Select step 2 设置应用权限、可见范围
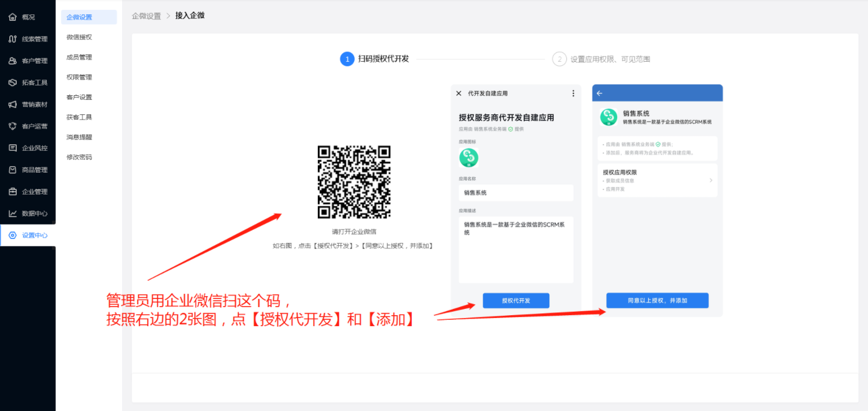Image resolution: width=868 pixels, height=411 pixels. (602, 59)
